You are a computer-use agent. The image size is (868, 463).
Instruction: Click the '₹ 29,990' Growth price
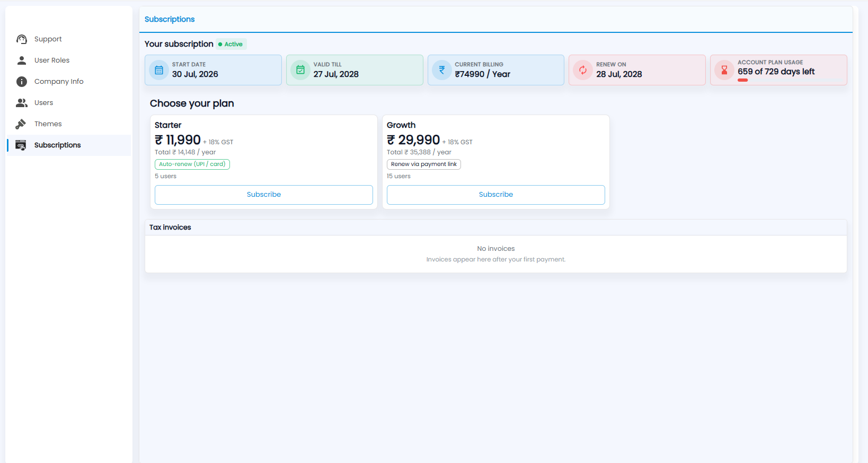click(413, 140)
